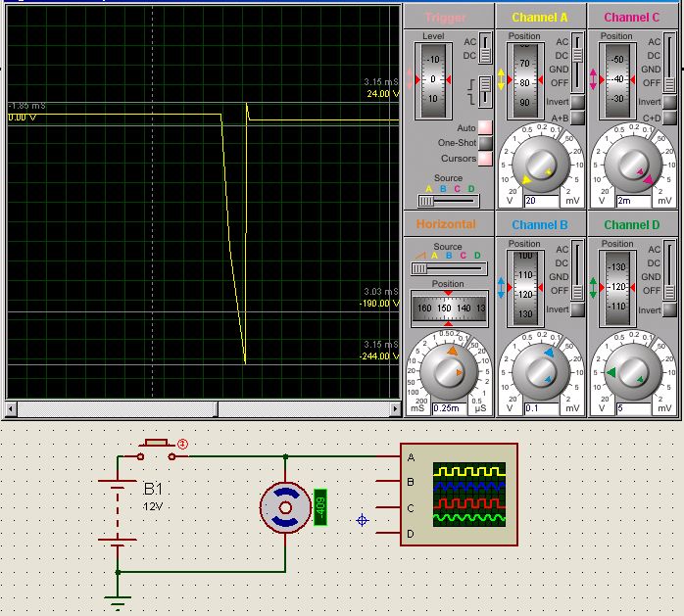Screen dimensions: 684x616
Task: Click the Channel D voltage scale knob
Action: pyautogui.click(x=633, y=370)
